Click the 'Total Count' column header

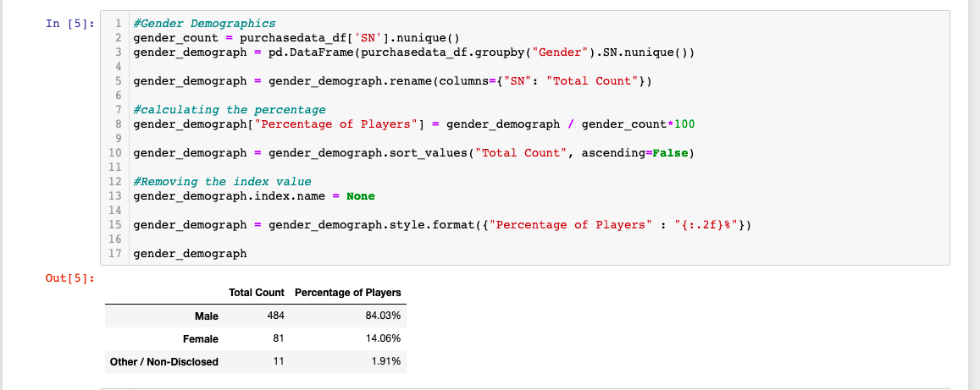click(x=257, y=292)
